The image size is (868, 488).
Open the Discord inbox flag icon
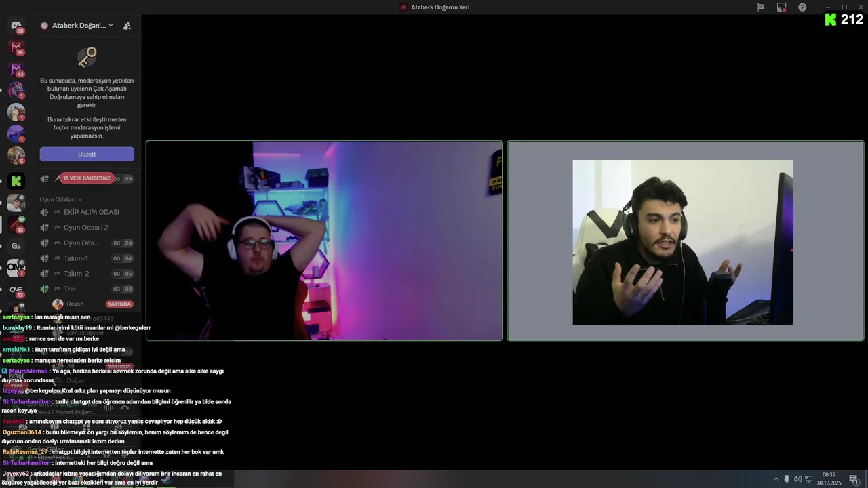coord(761,7)
